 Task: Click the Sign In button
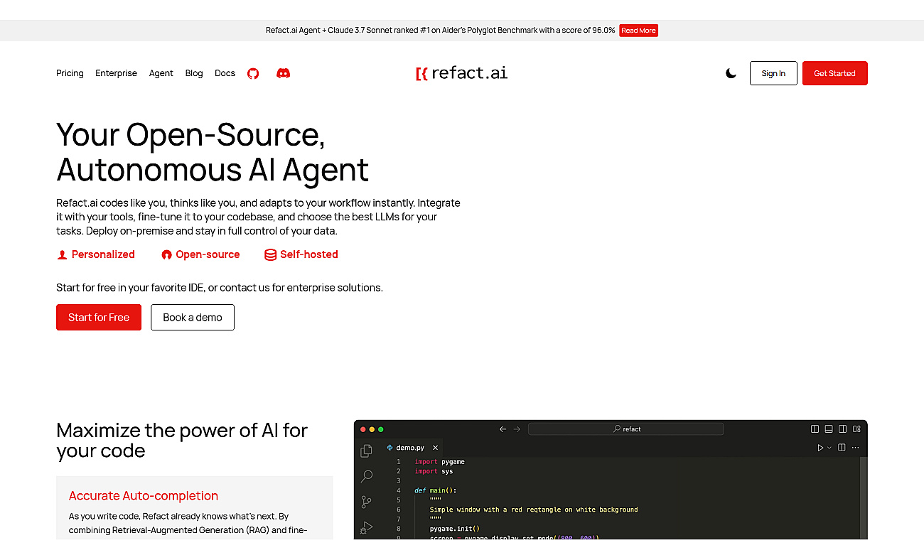click(773, 73)
